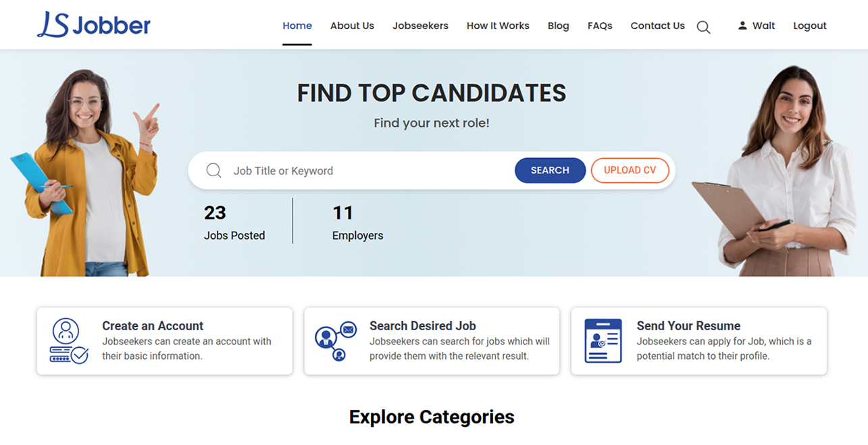Visit the Blog section
Screen dimensions: 868x445
coord(558,26)
